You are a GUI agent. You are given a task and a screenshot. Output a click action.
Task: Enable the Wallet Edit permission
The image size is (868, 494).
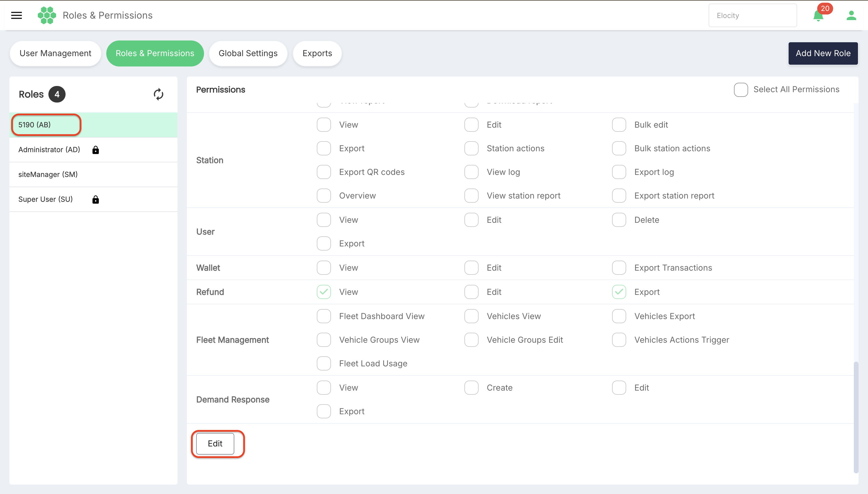click(x=471, y=268)
